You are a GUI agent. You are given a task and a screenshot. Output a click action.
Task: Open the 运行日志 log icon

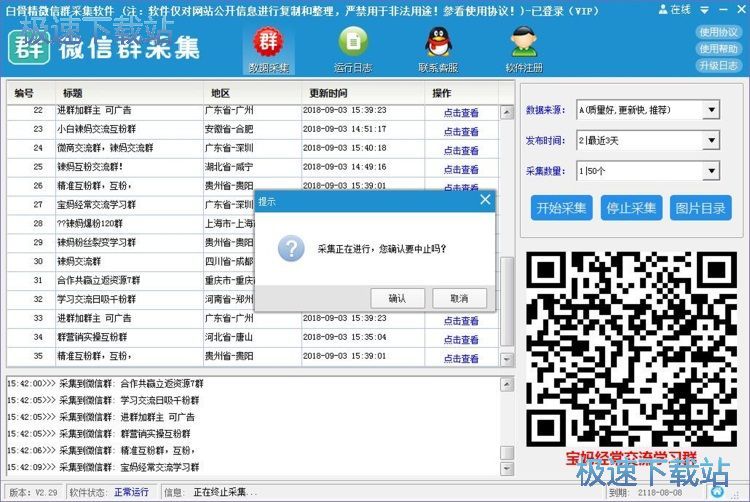click(353, 49)
